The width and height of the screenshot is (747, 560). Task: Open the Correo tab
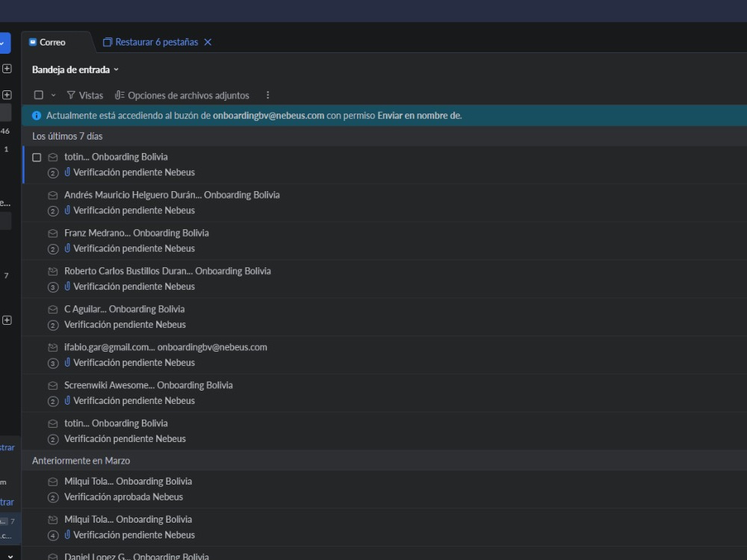click(47, 43)
